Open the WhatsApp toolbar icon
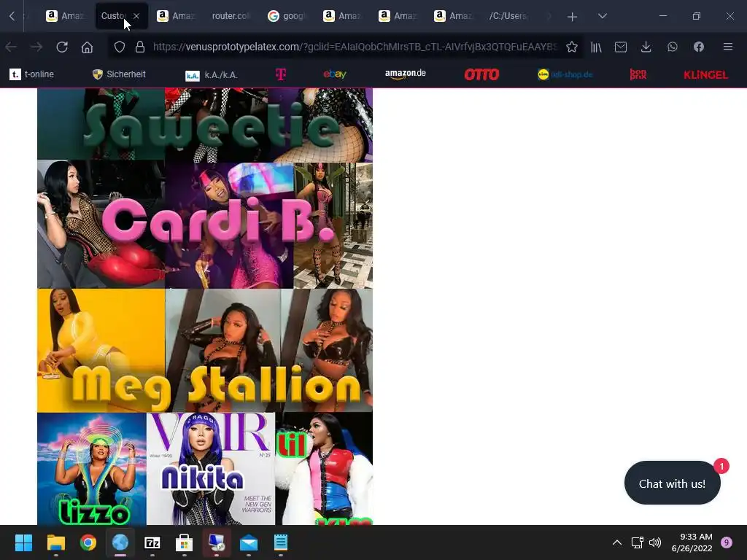The image size is (747, 560). [x=672, y=47]
